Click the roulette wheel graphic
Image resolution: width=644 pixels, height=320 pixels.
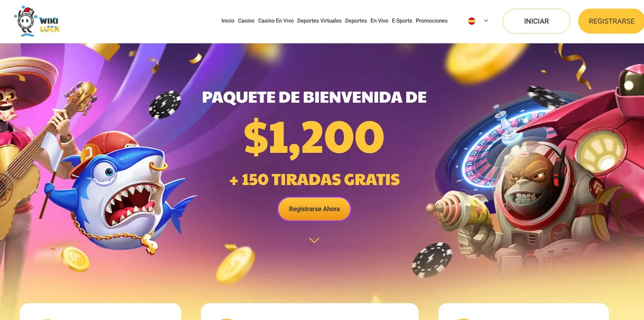point(486,145)
